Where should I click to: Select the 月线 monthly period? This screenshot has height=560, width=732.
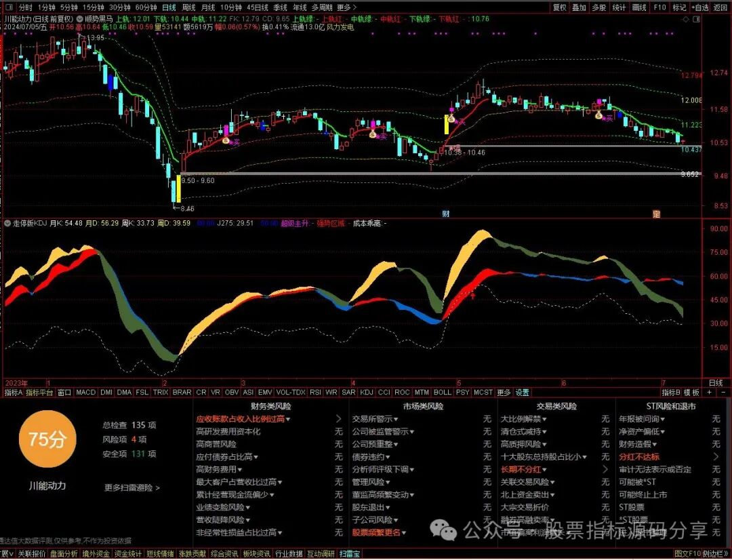[208, 7]
